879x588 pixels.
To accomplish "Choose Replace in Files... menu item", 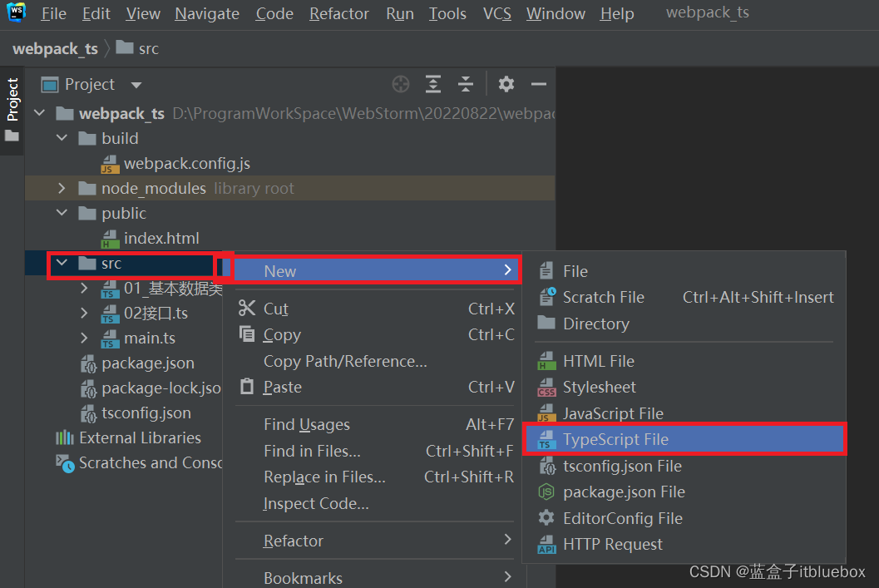I will pyautogui.click(x=375, y=477).
